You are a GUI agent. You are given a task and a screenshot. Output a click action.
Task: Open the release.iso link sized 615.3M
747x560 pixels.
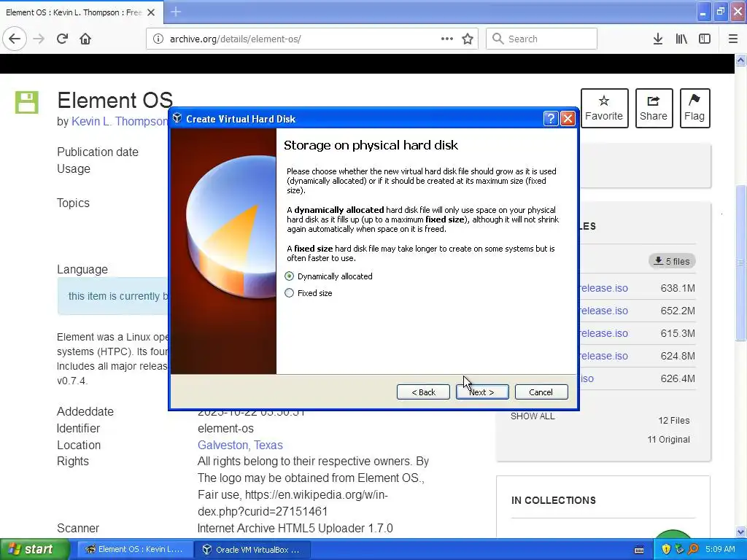tap(603, 333)
